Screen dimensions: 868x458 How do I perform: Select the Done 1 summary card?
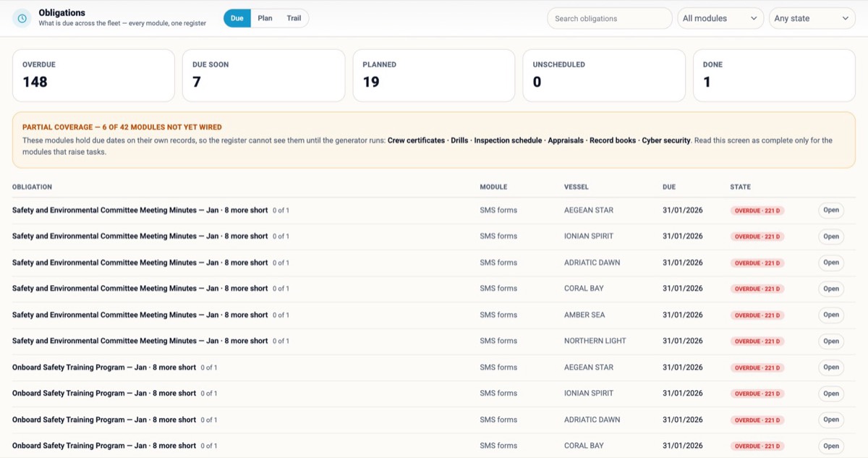point(774,75)
